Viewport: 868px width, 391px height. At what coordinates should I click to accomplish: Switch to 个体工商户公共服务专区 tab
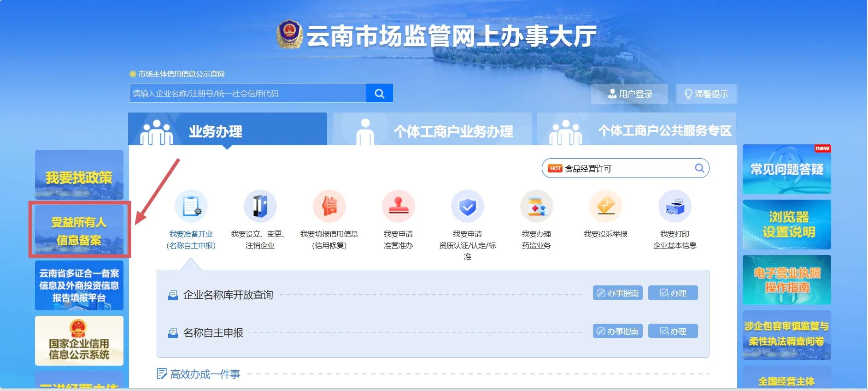point(637,130)
